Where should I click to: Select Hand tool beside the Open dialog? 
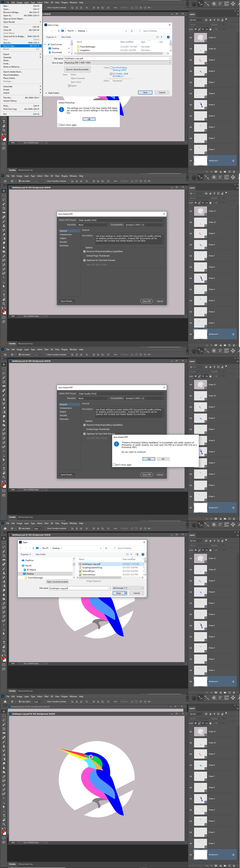coord(4,647)
